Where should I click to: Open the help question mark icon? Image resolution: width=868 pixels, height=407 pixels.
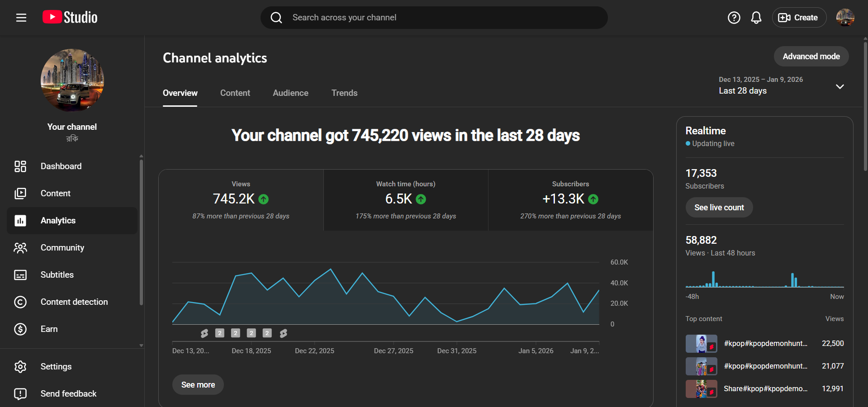coord(734,18)
